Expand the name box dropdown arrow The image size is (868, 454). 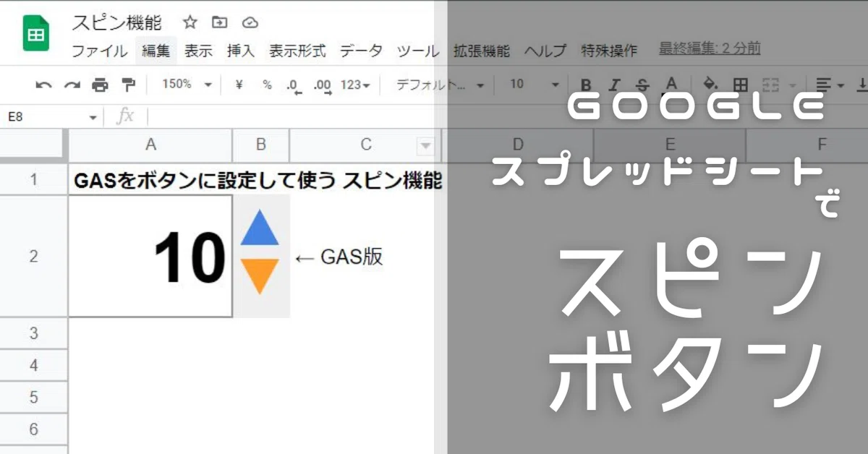click(x=93, y=117)
